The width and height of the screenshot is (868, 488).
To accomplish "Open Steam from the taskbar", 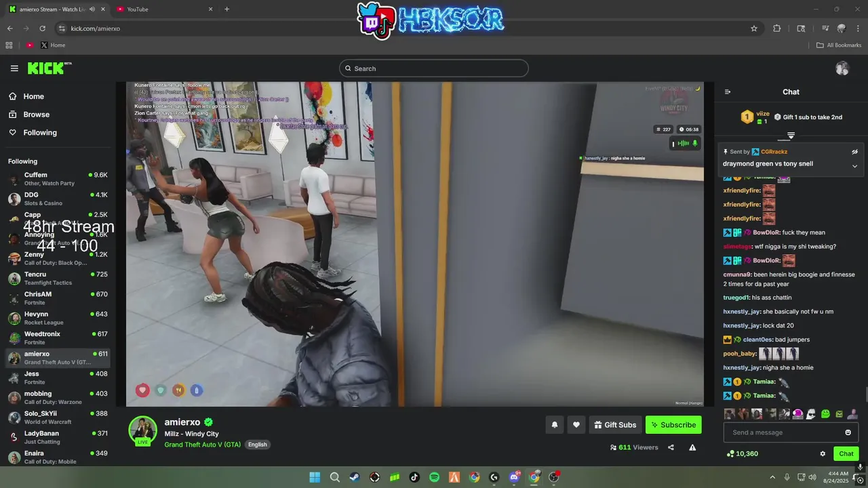I will [x=355, y=477].
